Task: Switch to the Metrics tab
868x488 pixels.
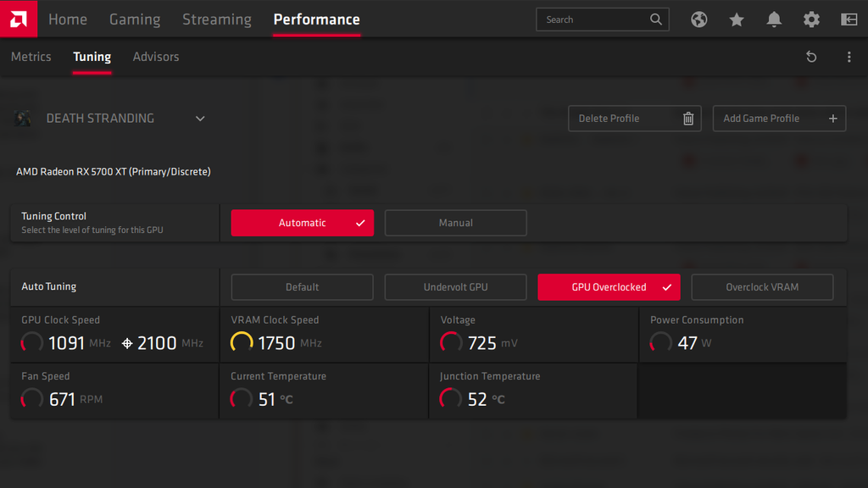Action: click(31, 57)
